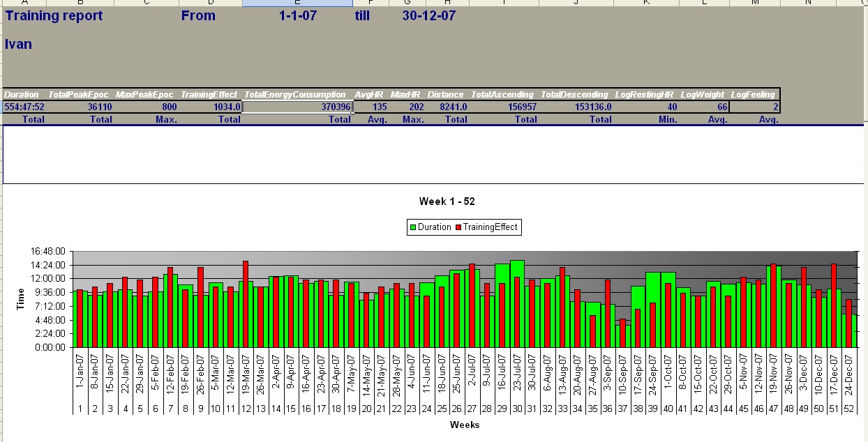The width and height of the screenshot is (868, 442).
Task: Click the 19-Mar-07 date label on the axis
Action: pyautogui.click(x=246, y=375)
